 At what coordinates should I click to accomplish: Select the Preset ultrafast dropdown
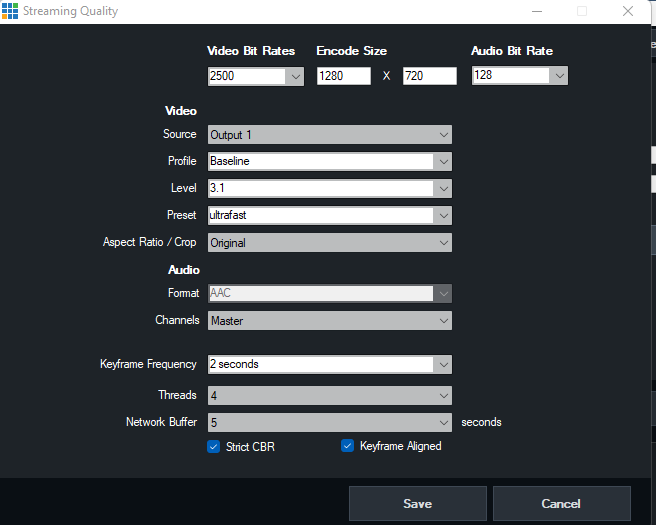coord(443,215)
